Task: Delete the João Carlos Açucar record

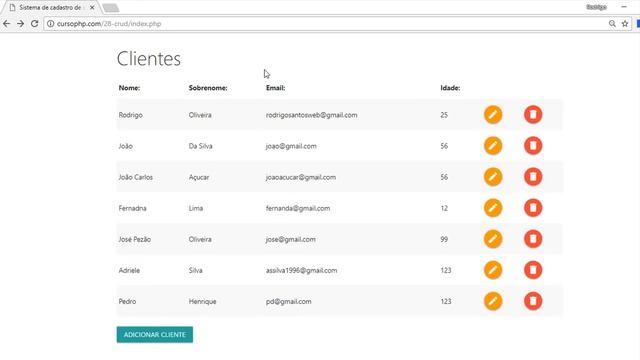Action: point(533,177)
